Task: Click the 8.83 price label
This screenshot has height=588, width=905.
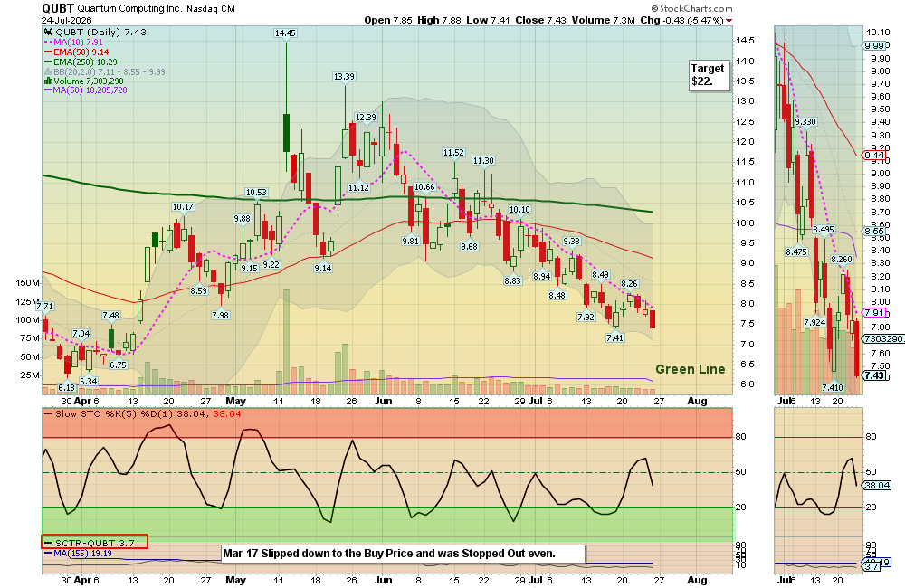Action: pyautogui.click(x=512, y=281)
